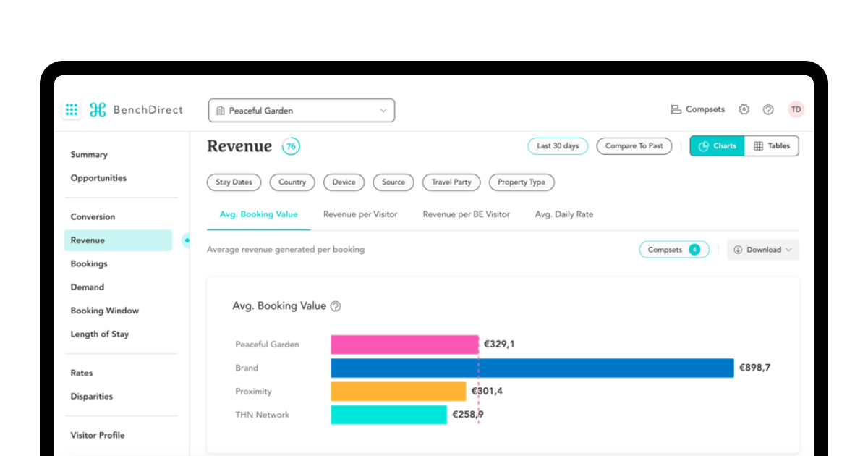Viewport: 868px width, 456px height.
Task: Open Visitor Profile in sidebar
Action: (x=98, y=436)
